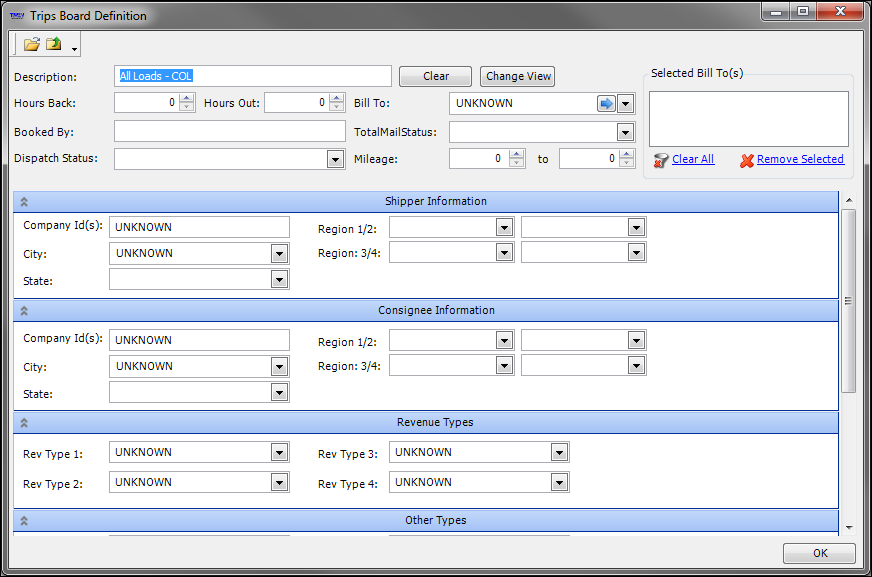Viewport: 872px width, 577px height.
Task: Collapse the Other Types section chevron
Action: [x=24, y=521]
